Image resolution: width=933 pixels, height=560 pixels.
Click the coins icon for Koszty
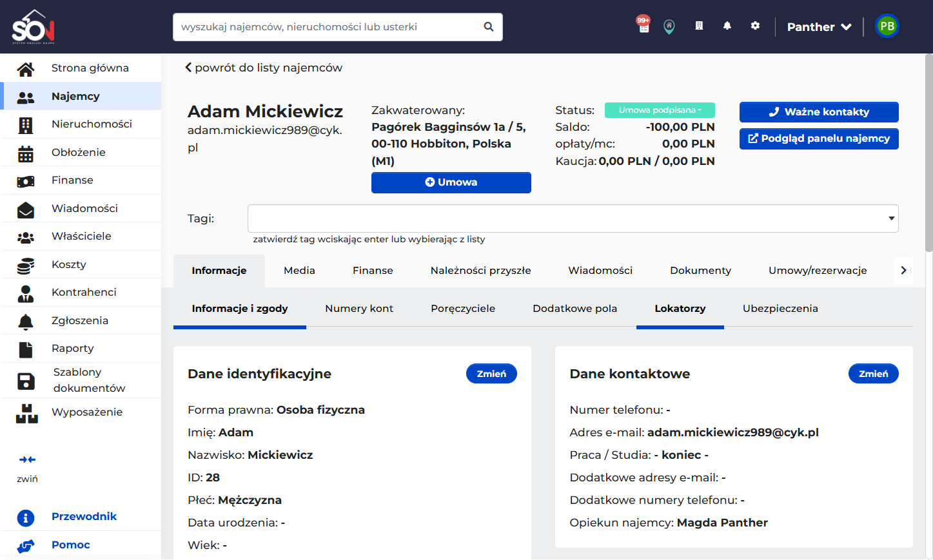[x=26, y=265]
